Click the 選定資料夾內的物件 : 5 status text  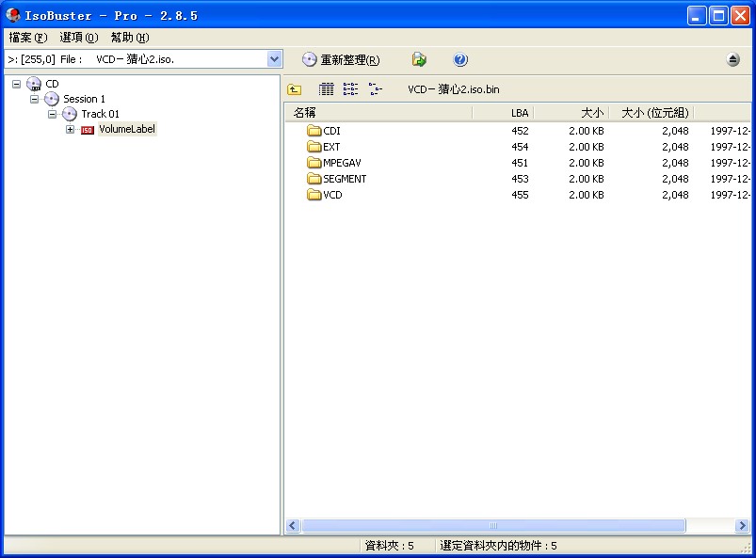click(498, 546)
